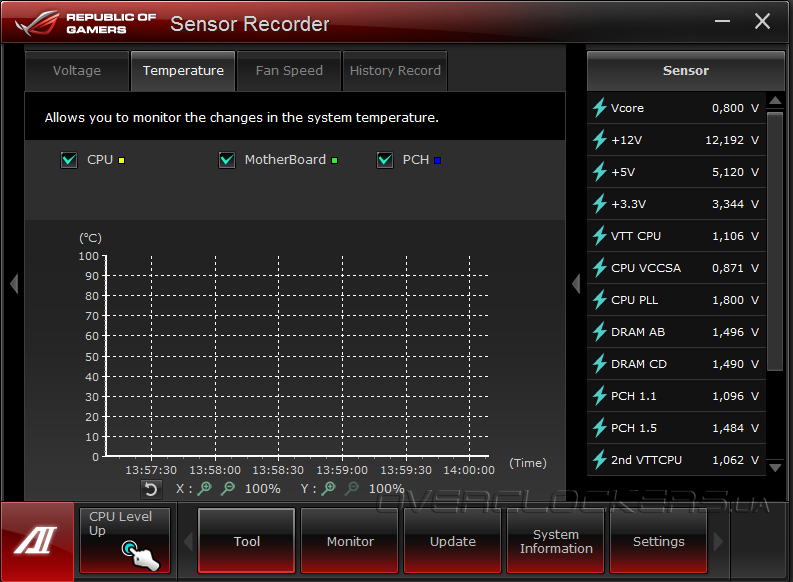Click the lightning icon next to CPU PLL
793x582 pixels.
pyautogui.click(x=600, y=299)
